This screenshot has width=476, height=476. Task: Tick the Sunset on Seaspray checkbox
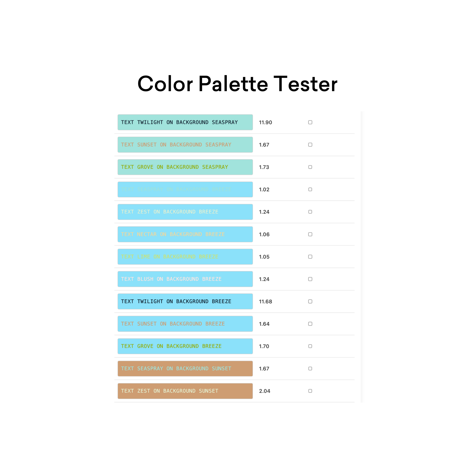[x=310, y=145]
